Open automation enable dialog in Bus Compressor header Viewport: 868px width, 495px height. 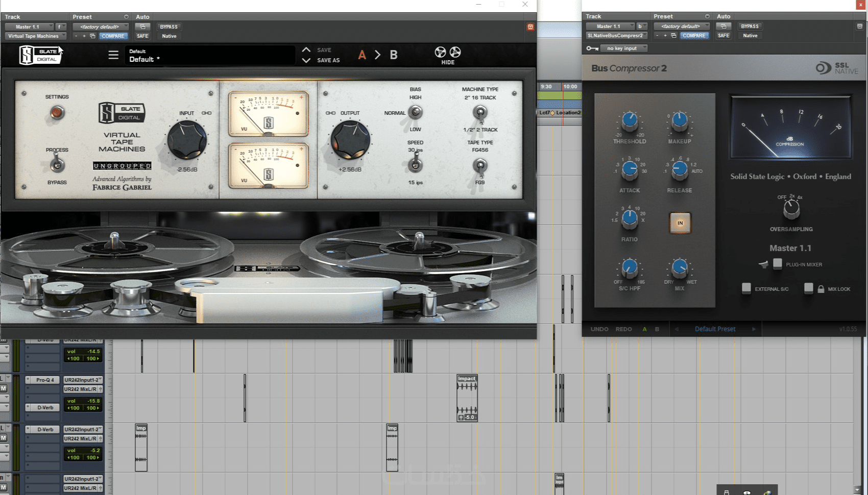point(724,26)
